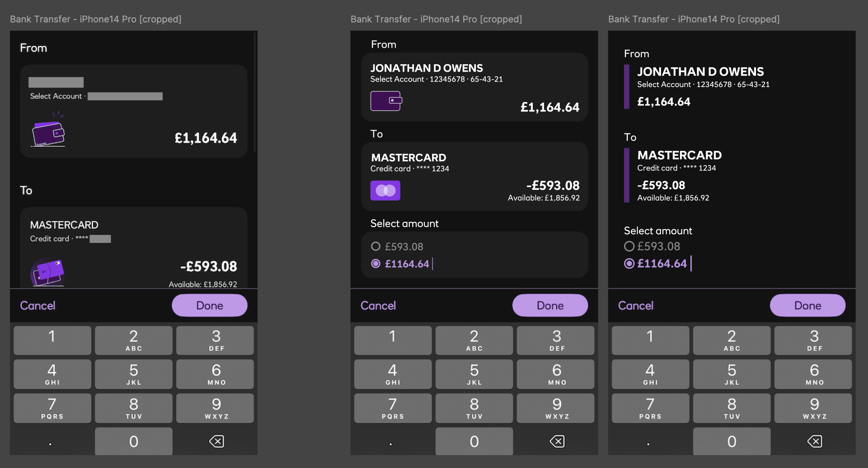Tap the Select amount section header
Screen dimensions: 868x468
tap(404, 223)
